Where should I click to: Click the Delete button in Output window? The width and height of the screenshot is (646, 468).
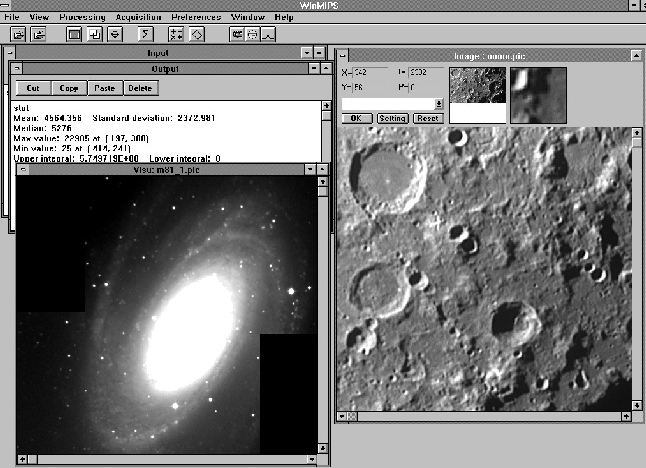point(140,88)
